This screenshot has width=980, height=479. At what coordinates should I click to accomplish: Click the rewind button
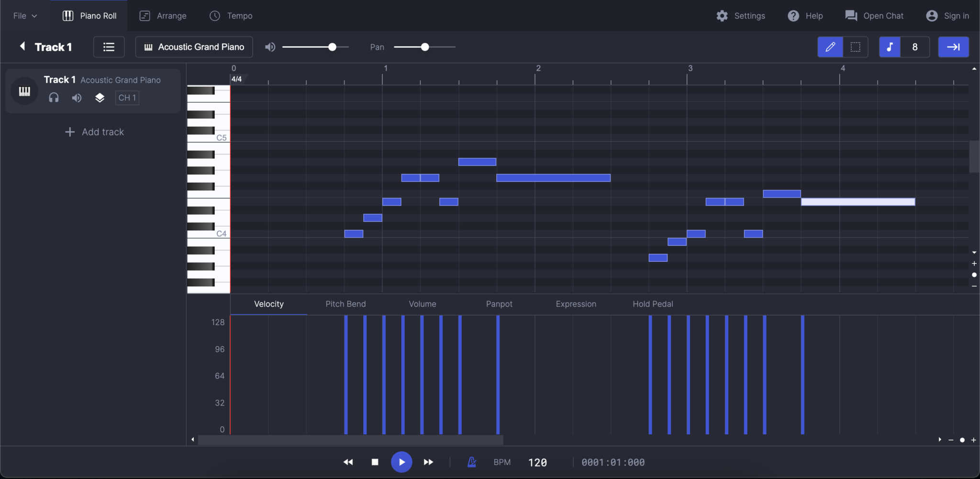click(x=348, y=462)
